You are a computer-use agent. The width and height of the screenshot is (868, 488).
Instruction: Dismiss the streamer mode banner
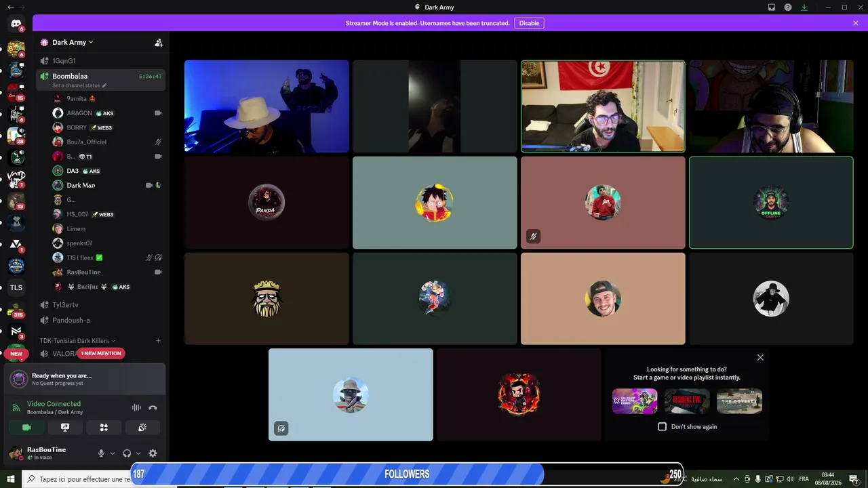pyautogui.click(x=856, y=23)
